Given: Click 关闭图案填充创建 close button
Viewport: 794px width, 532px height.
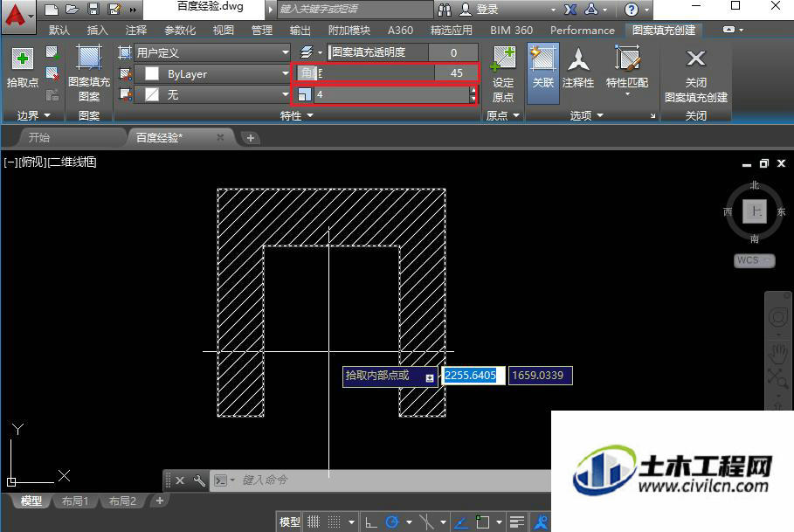Looking at the screenshot, I should 696,76.
